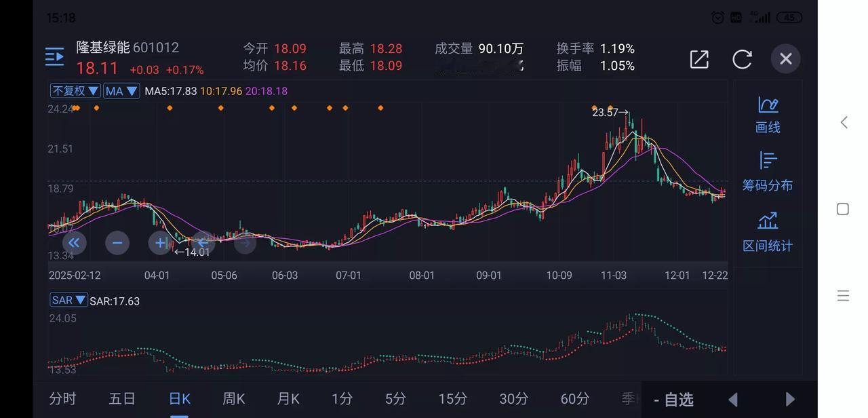Open the stock list menu icon beside 隆基绿能
The height and width of the screenshot is (418, 868).
pos(54,58)
